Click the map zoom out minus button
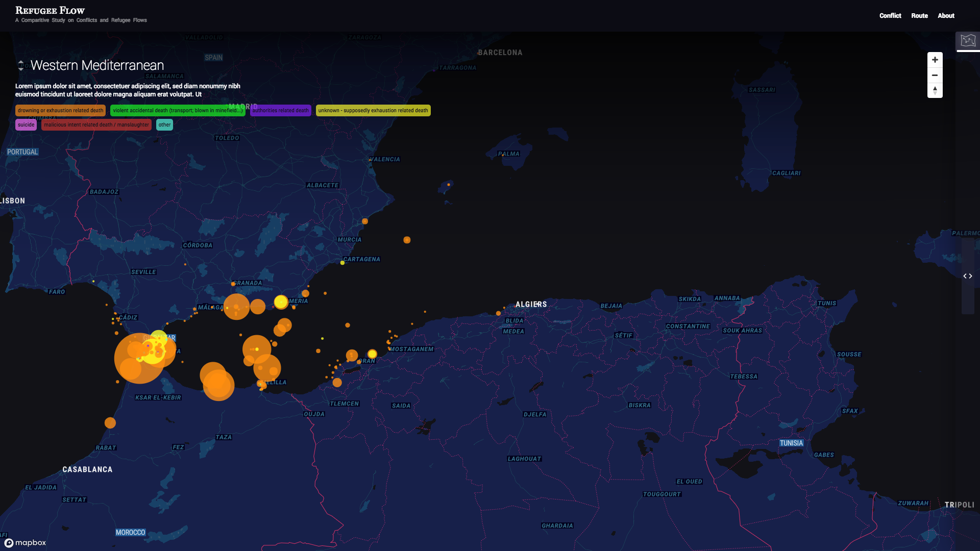Screen dimensions: 980x551 pyautogui.click(x=935, y=75)
